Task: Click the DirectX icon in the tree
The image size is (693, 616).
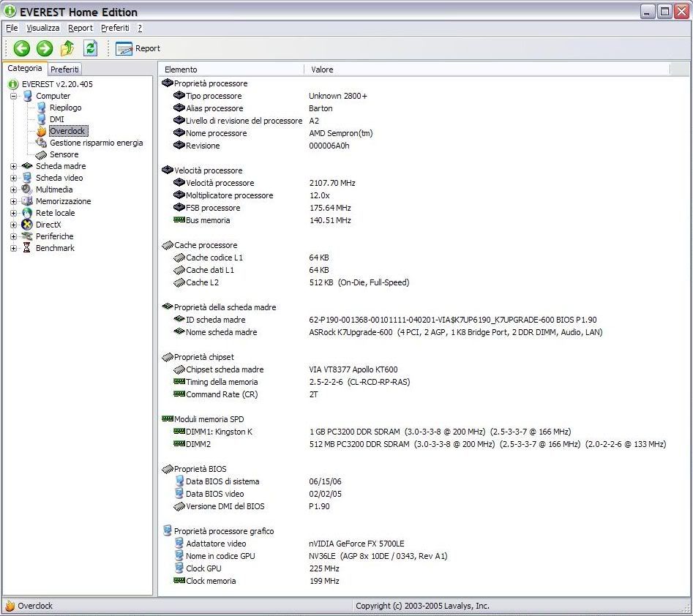Action: coord(27,225)
